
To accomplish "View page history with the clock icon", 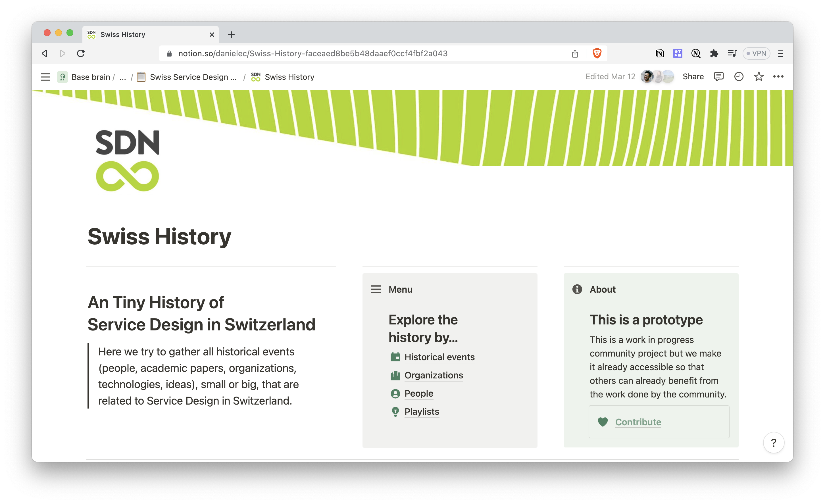I will point(739,76).
